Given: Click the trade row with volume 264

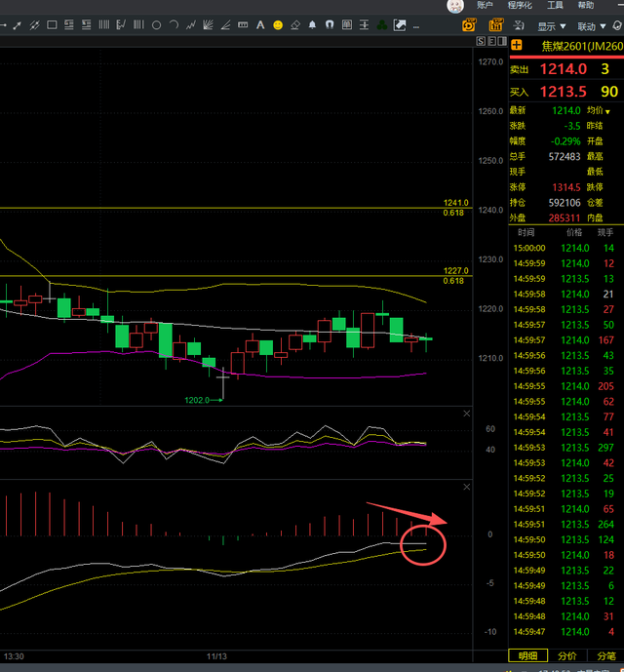Looking at the screenshot, I should (x=565, y=524).
